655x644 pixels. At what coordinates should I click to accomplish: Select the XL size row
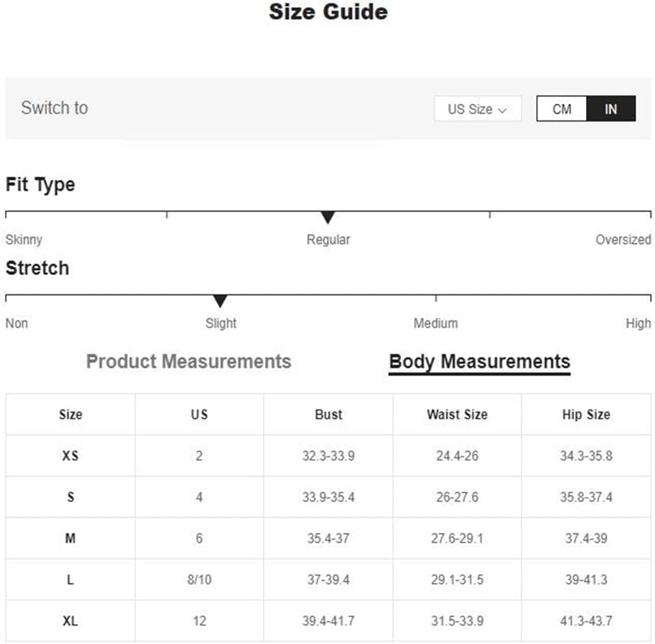70,621
